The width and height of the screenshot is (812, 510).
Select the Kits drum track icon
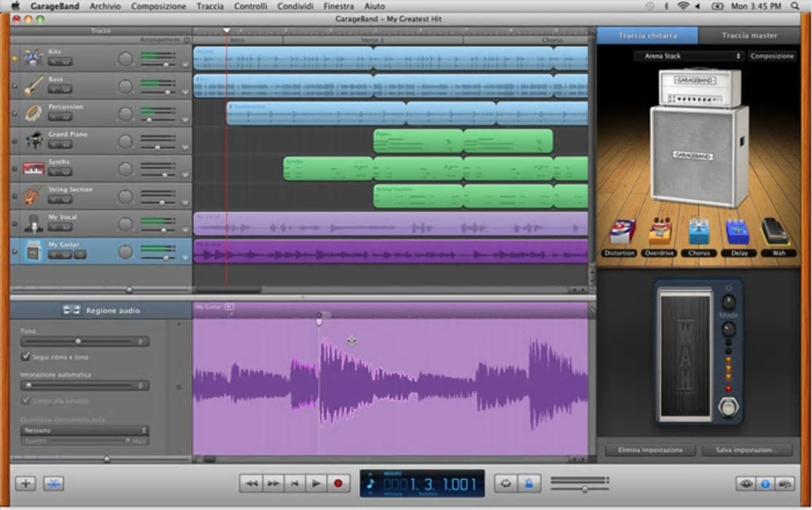tap(33, 58)
